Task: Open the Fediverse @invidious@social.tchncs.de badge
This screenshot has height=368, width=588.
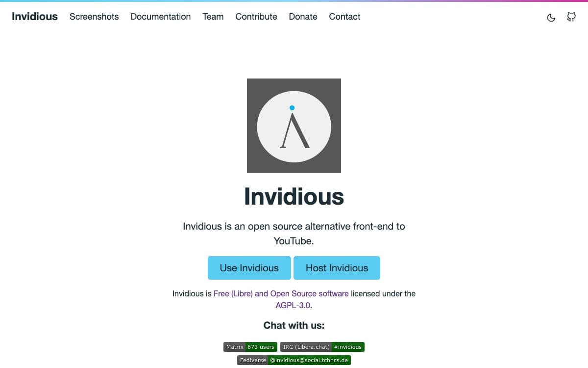Action: tap(294, 360)
